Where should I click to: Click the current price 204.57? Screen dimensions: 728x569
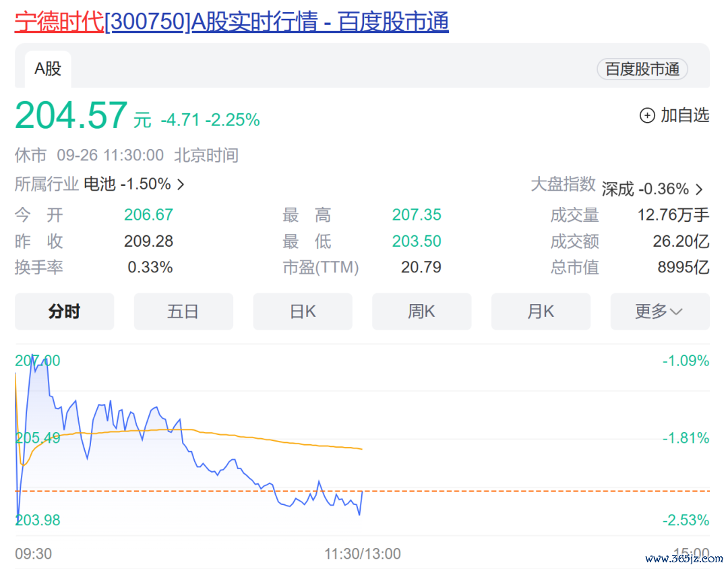tap(71, 115)
